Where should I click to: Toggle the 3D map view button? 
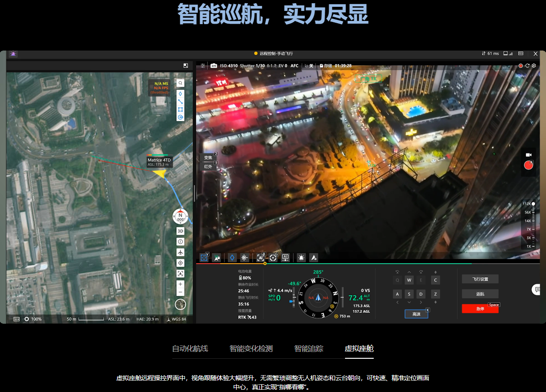pos(180,231)
